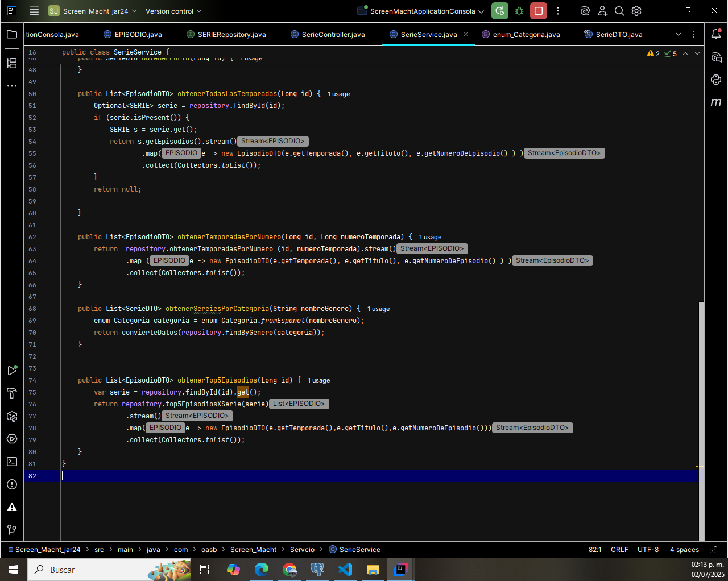Switch to SerieDTO.java tab
The height and width of the screenshot is (581, 728).
[x=613, y=34]
